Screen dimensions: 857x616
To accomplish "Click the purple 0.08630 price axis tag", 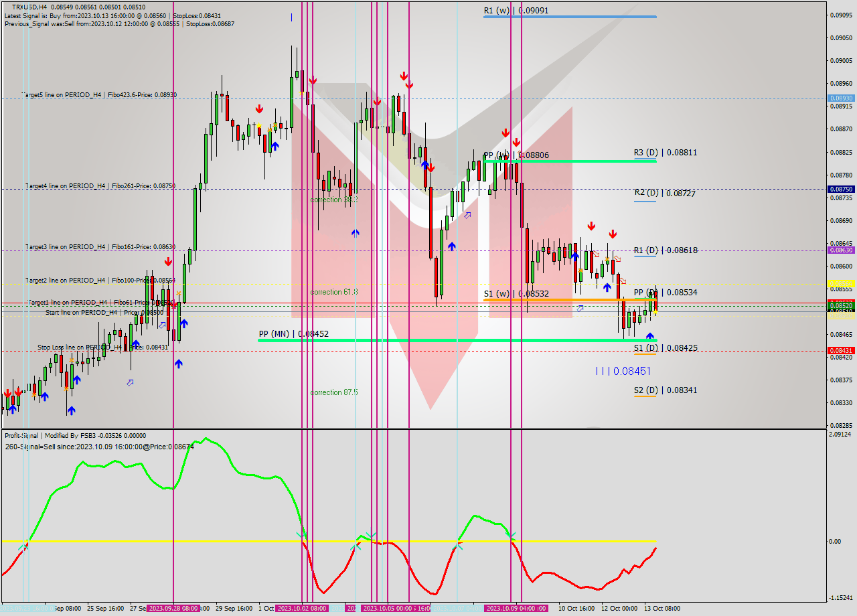I will pos(842,250).
